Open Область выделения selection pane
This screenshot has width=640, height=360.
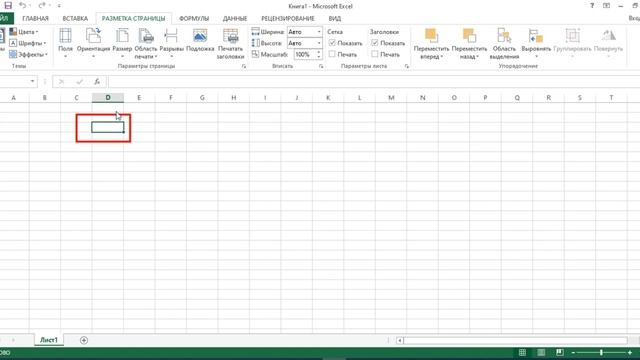(504, 44)
